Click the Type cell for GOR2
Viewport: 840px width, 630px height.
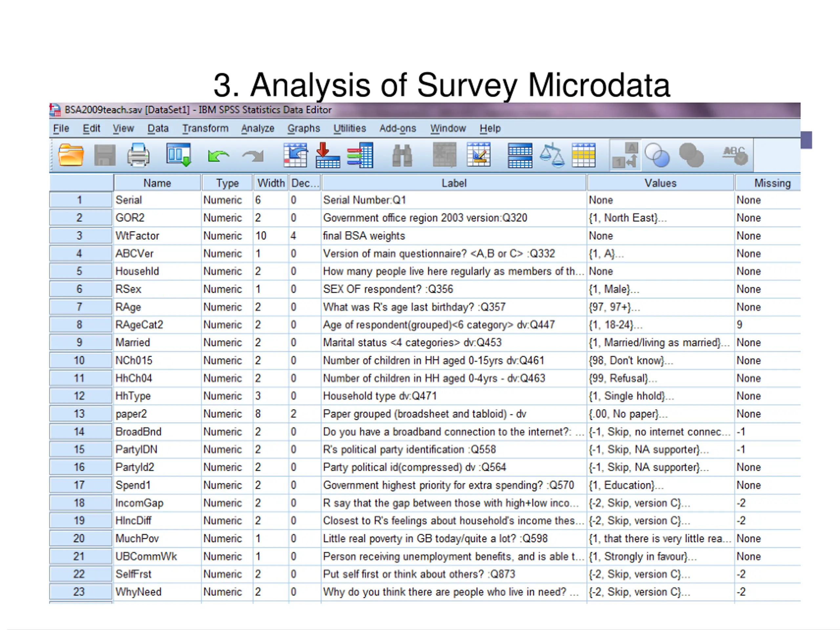[x=227, y=218]
